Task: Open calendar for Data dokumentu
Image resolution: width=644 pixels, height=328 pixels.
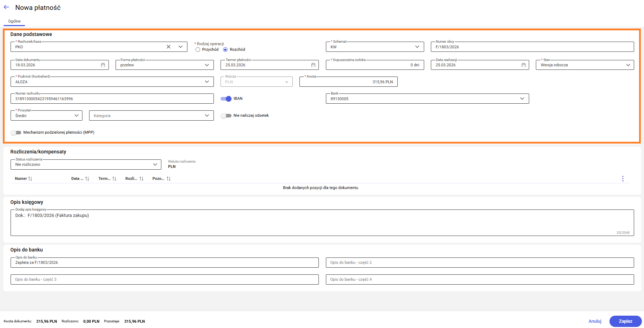Action: (x=103, y=65)
